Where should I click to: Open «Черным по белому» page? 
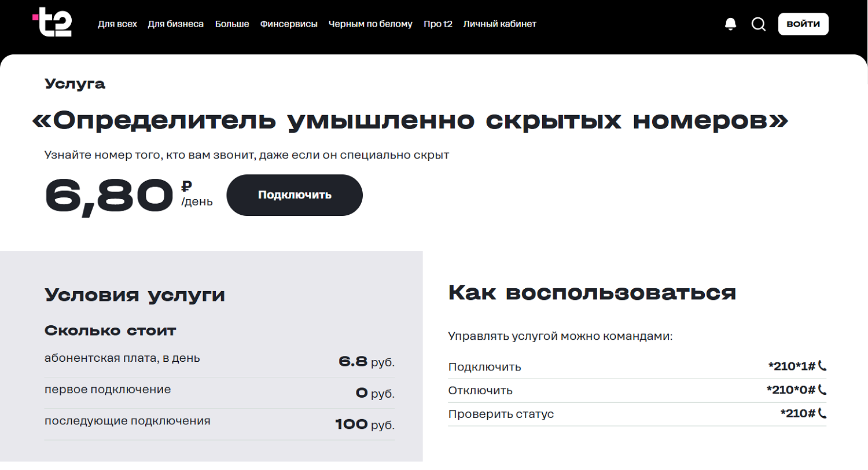(370, 24)
